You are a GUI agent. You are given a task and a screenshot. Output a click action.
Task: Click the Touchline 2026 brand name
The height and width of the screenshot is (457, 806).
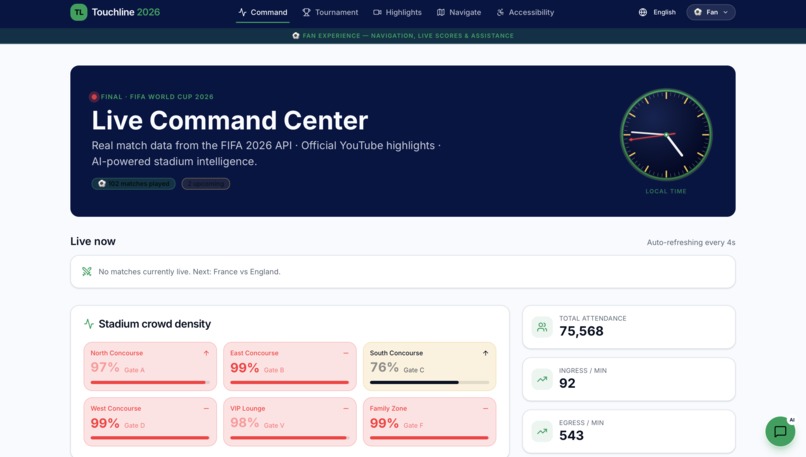click(x=126, y=12)
